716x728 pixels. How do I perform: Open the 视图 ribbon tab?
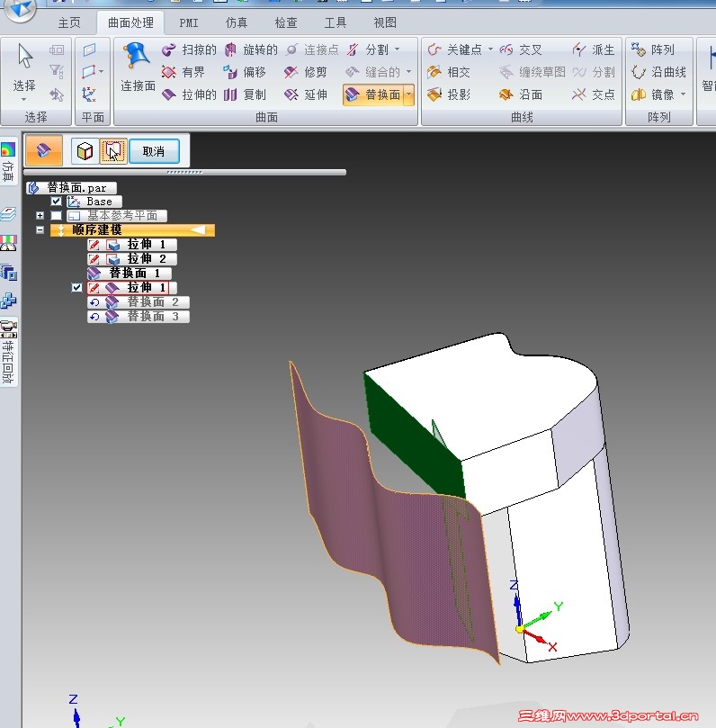click(x=385, y=22)
